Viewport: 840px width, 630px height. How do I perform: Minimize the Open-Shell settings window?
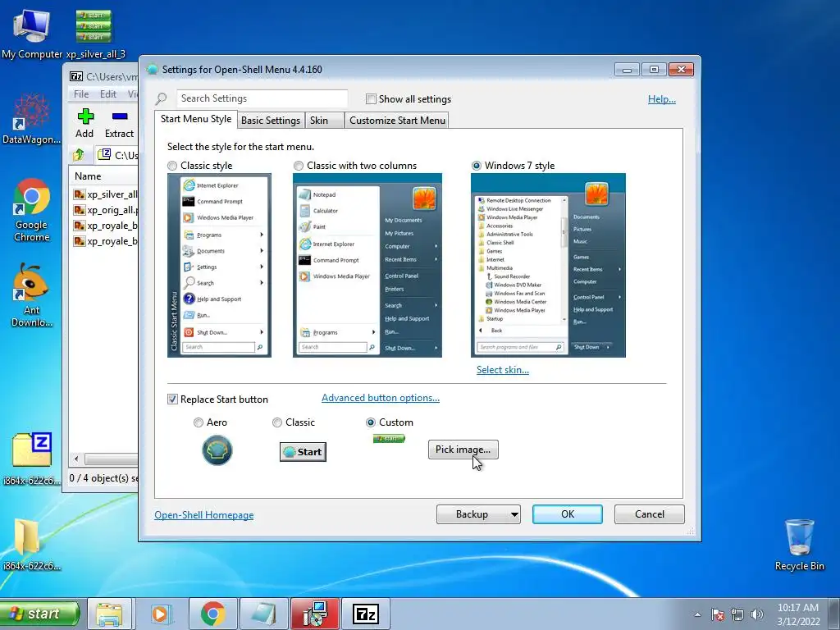(x=627, y=70)
